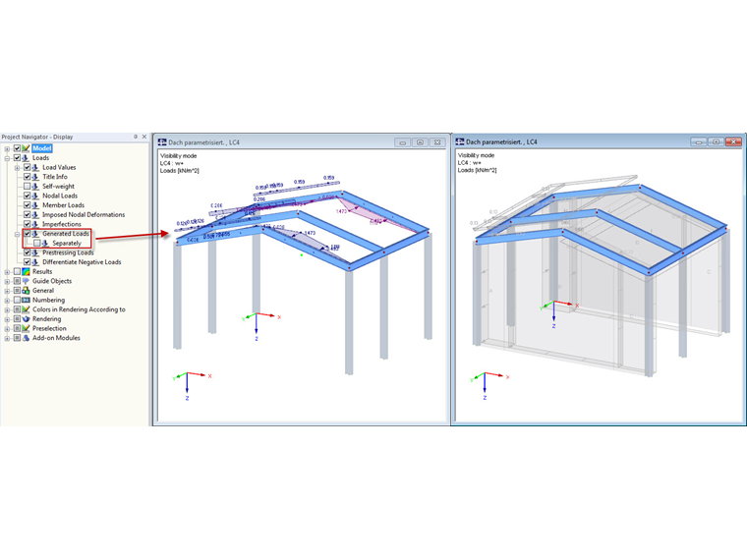
Task: Select the Generated Loads label
Action: pos(66,234)
